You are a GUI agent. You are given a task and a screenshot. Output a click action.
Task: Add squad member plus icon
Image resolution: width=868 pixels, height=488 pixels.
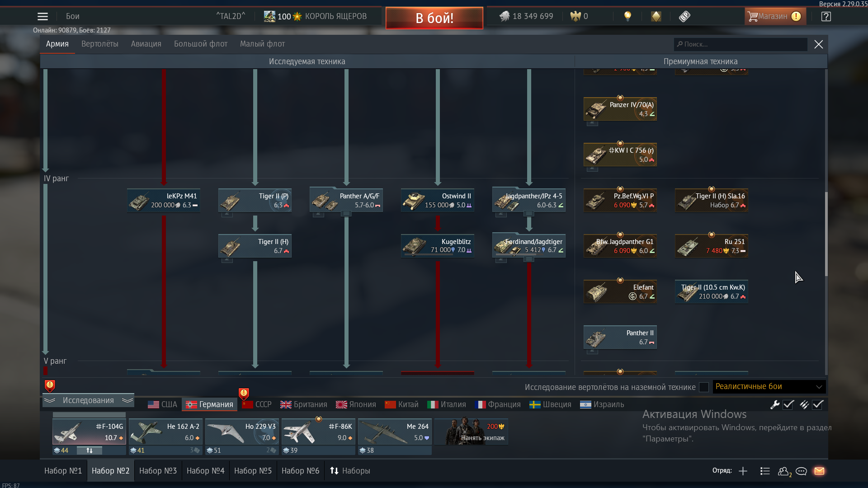tap(743, 471)
